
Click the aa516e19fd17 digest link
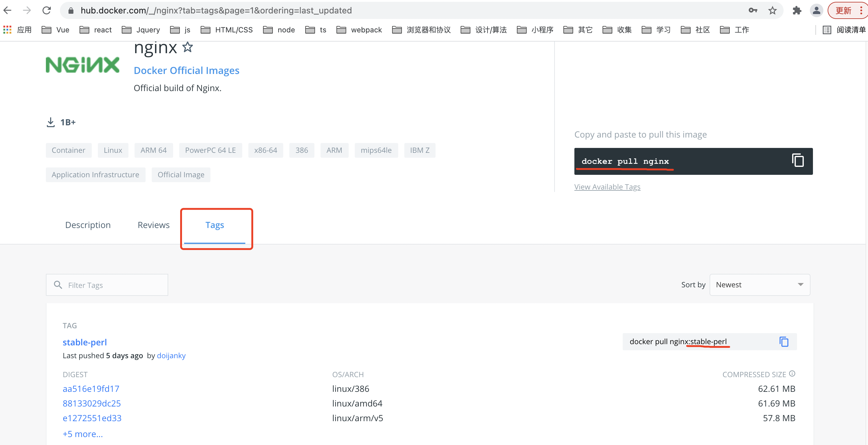point(91,388)
